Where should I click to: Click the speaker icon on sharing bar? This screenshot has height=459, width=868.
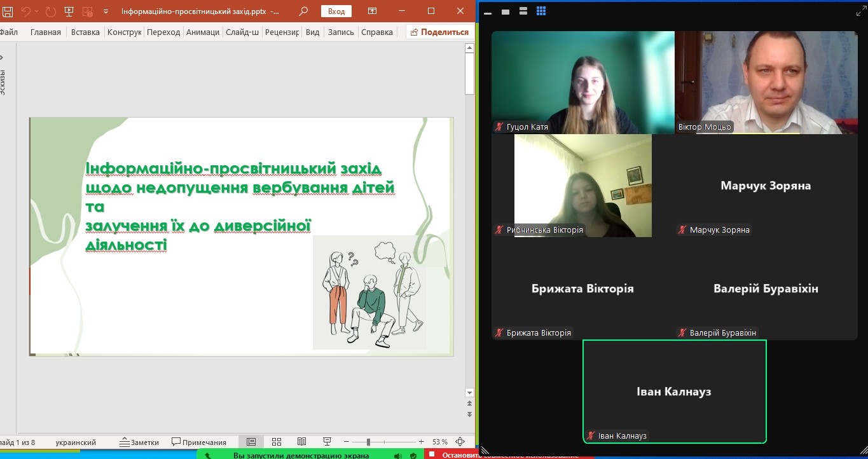[x=398, y=455]
